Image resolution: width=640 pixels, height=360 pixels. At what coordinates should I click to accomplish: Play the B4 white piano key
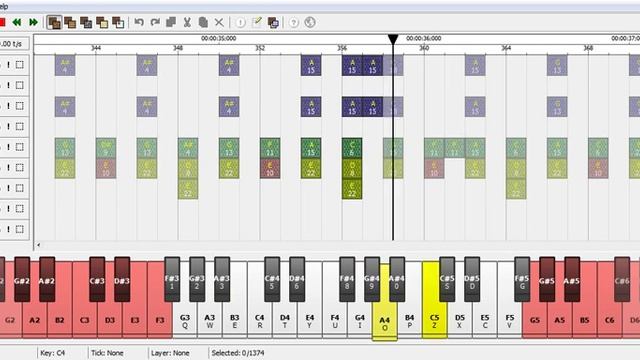[409, 320]
